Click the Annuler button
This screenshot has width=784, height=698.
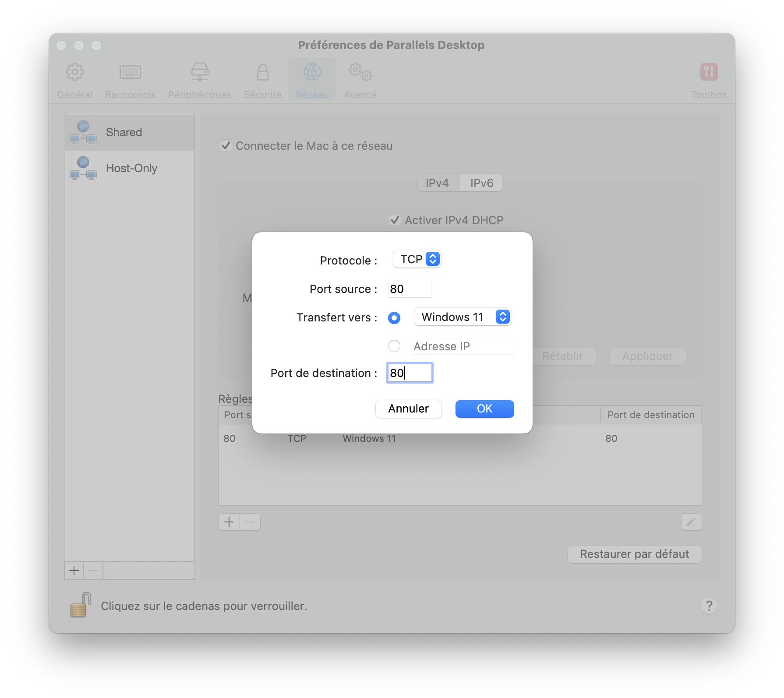click(x=408, y=409)
